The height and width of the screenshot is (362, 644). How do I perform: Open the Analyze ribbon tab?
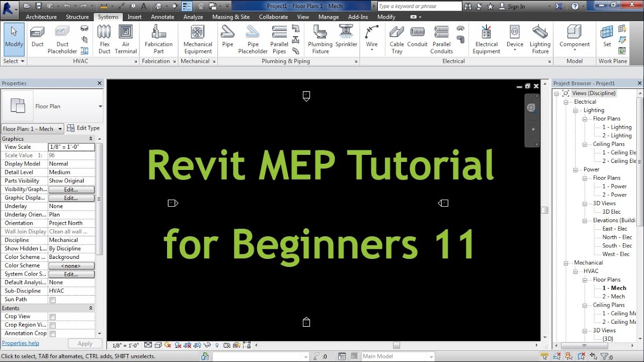(193, 17)
